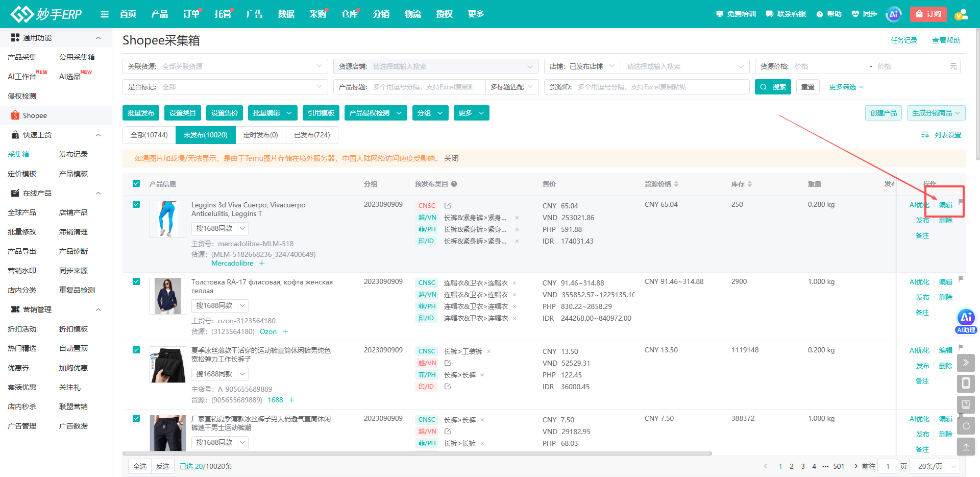Viewport: 980px width, 477px height.
Task: Click the leggings product thumbnail image
Action: [168, 219]
